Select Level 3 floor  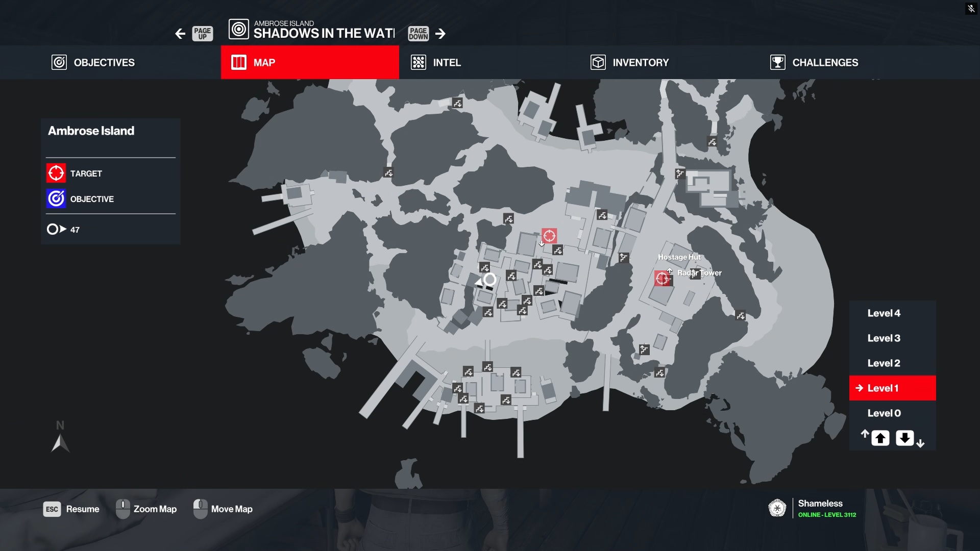[x=884, y=338]
